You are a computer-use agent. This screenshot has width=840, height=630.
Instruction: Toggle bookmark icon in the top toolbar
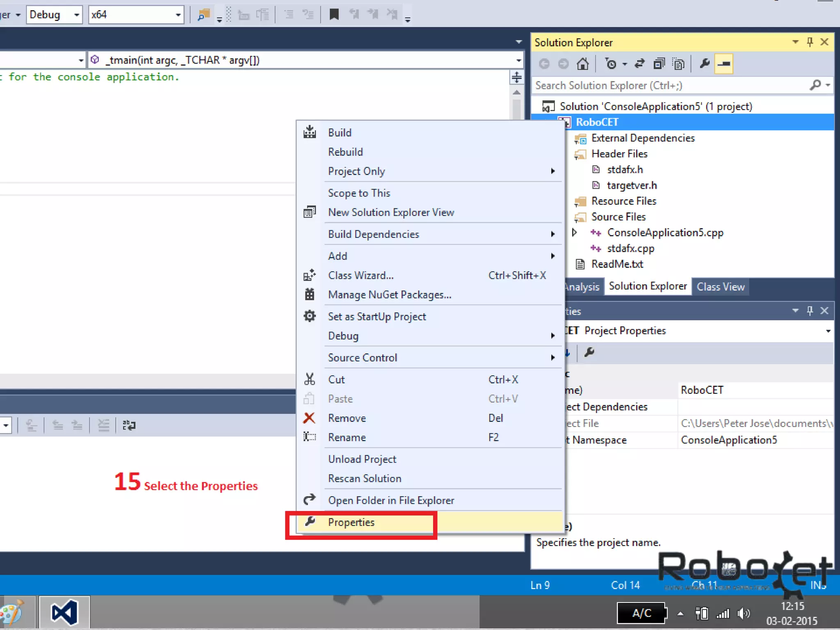click(334, 15)
